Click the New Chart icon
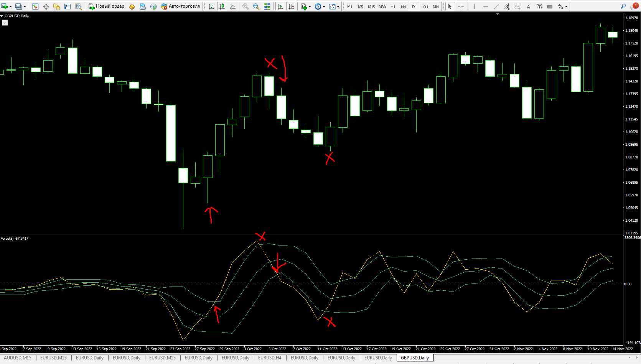The image size is (641, 364). coord(5,7)
